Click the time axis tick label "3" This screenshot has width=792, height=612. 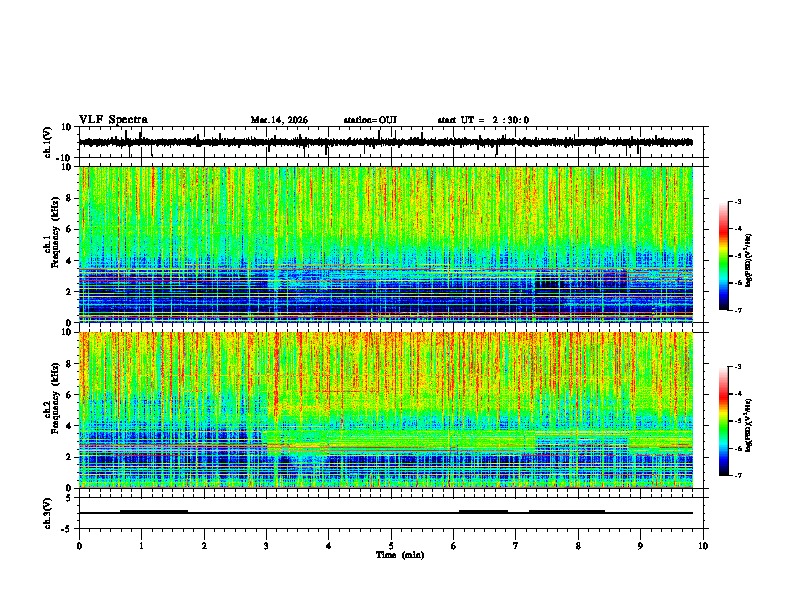(266, 546)
